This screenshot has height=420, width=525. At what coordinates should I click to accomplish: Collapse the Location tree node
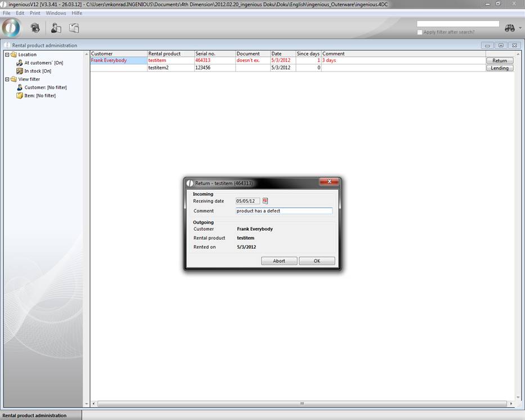[7, 55]
